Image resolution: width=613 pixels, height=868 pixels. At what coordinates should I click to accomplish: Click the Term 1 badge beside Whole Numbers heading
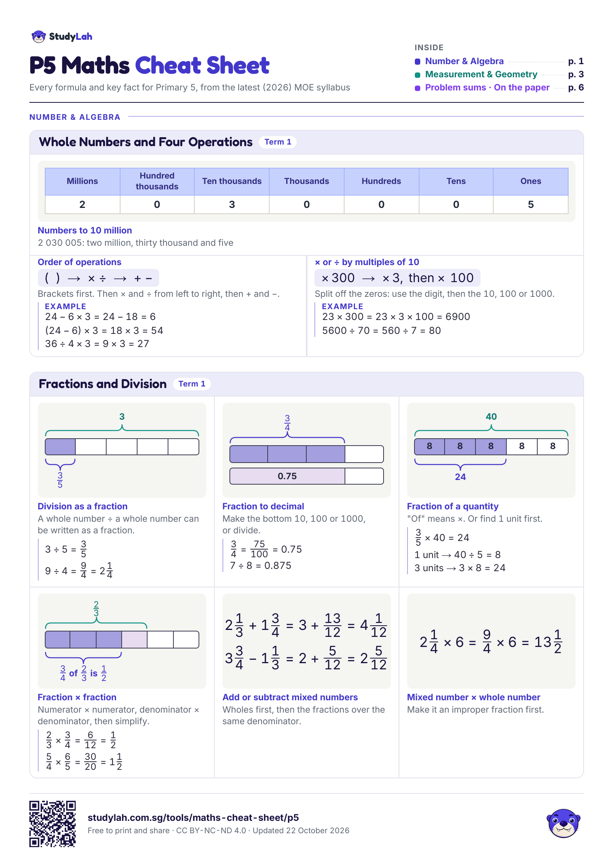(278, 142)
